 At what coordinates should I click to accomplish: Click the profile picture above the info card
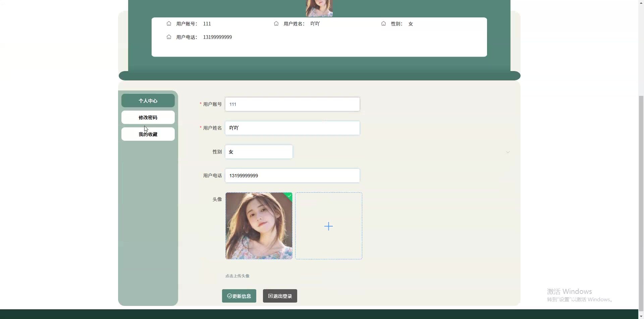[319, 8]
